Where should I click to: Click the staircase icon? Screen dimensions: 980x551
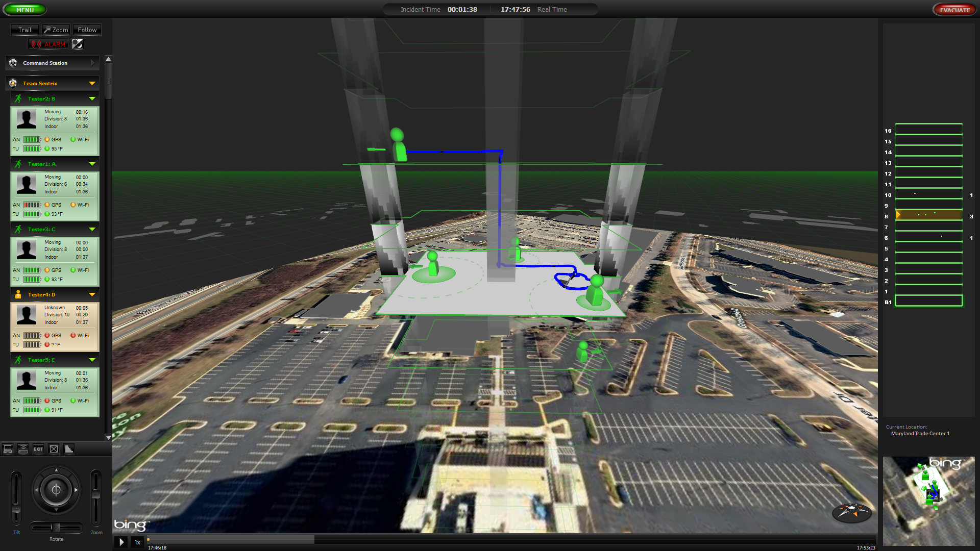[x=69, y=449]
